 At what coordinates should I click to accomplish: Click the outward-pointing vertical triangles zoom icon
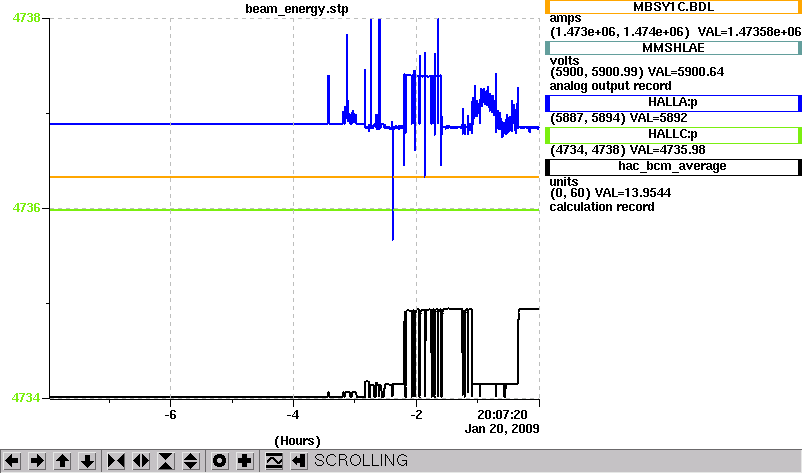pos(191,461)
